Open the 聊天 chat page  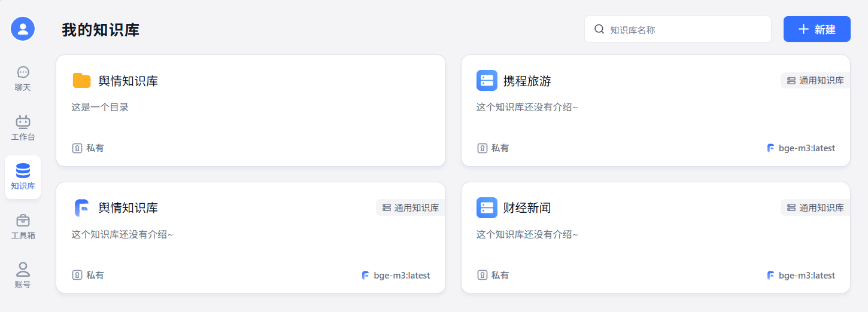pos(23,79)
